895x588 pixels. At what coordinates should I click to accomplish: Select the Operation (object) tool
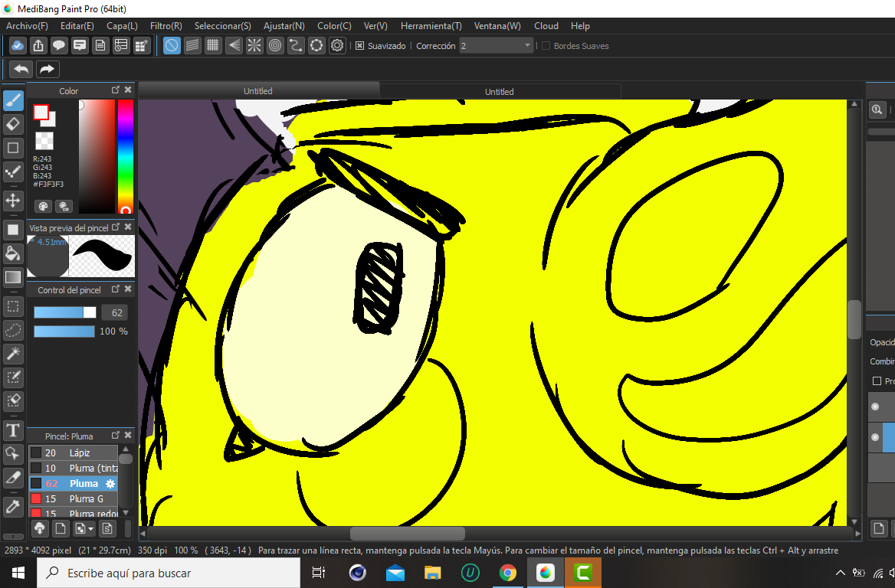click(x=13, y=454)
